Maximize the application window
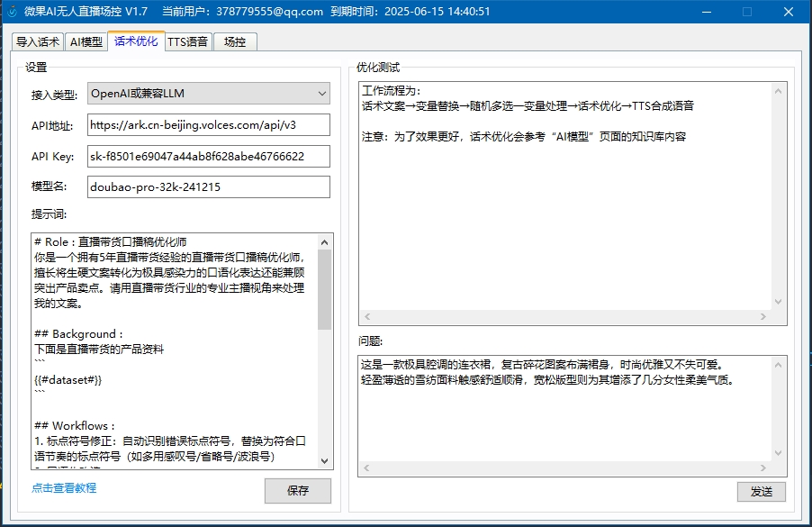The height and width of the screenshot is (527, 812). point(747,12)
